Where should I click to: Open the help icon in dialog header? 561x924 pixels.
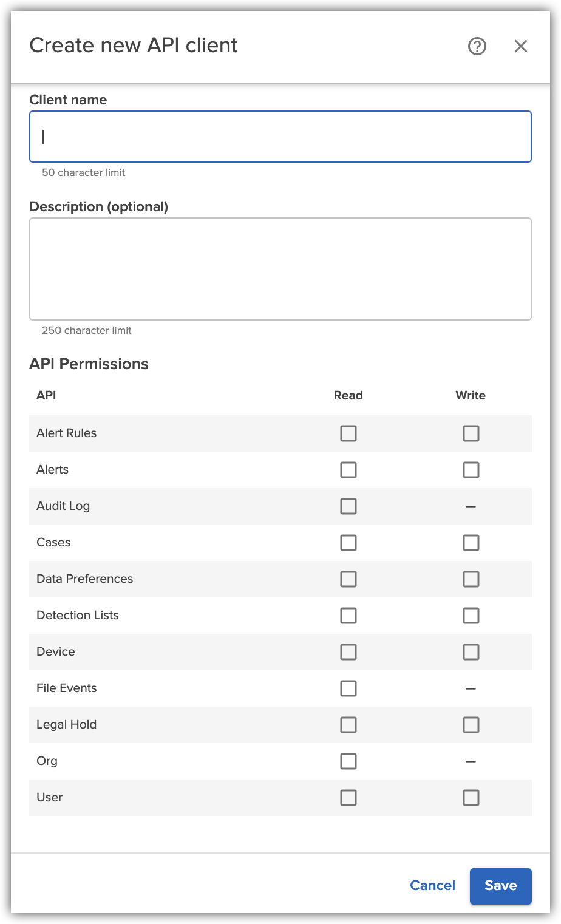coord(477,46)
